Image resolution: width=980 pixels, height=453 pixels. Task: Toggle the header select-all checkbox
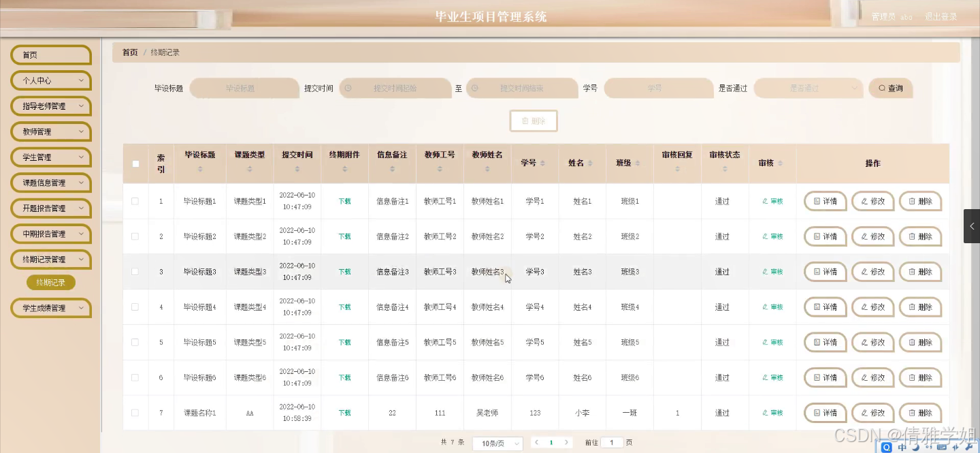pyautogui.click(x=135, y=163)
